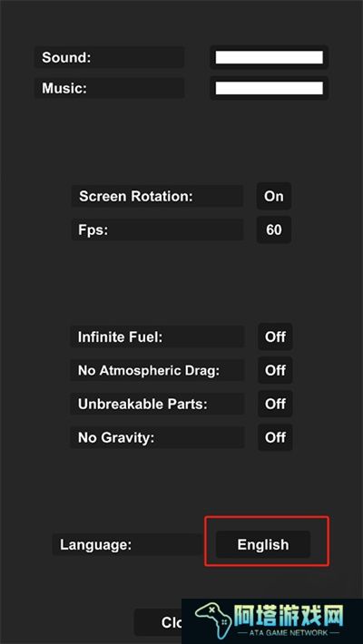363x644 pixels.
Task: Toggle the Screen Rotation On button
Action: 274,196
